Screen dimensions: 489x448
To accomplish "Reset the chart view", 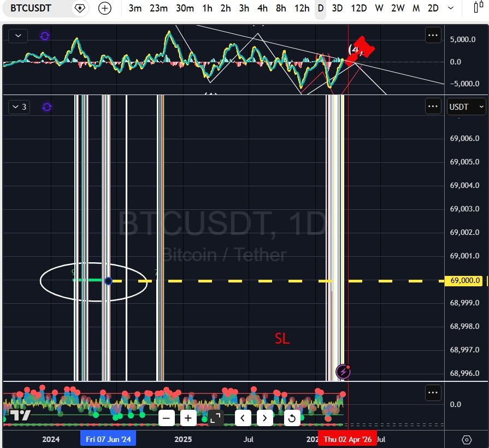I will (x=292, y=418).
